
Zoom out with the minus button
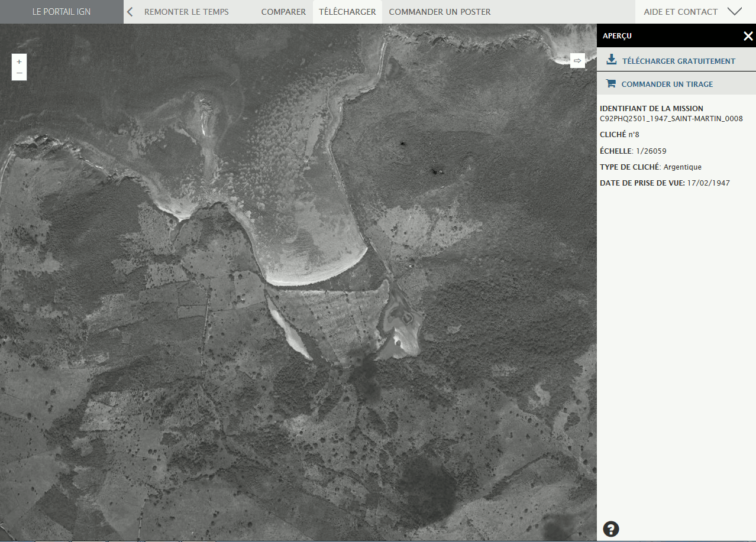19,73
